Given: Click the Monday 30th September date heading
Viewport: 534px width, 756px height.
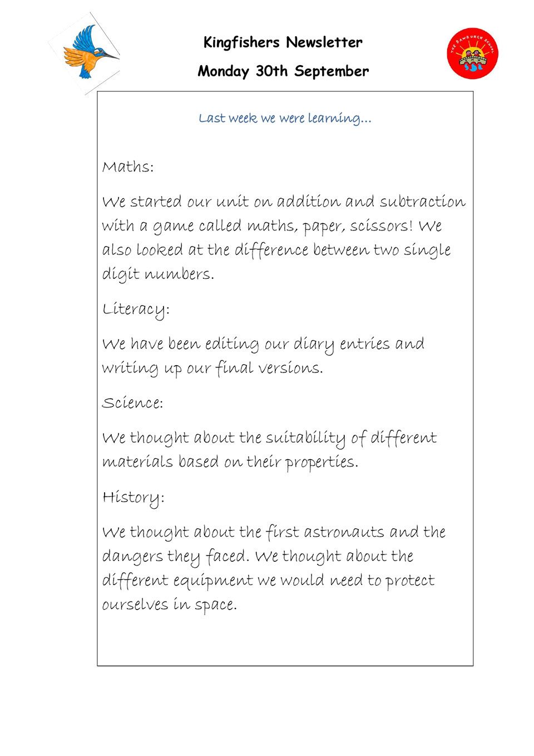Looking at the screenshot, I should click(x=283, y=71).
